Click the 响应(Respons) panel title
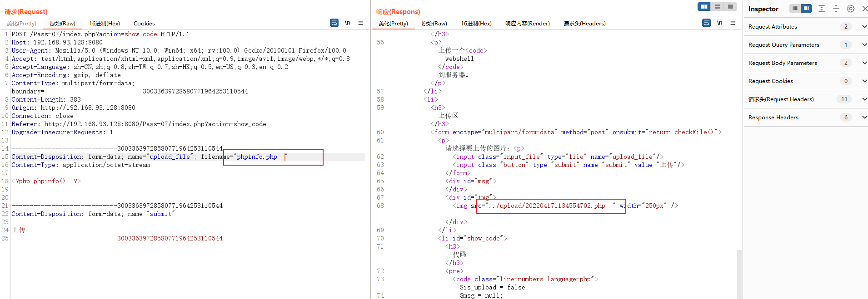868x299 pixels. (x=398, y=12)
